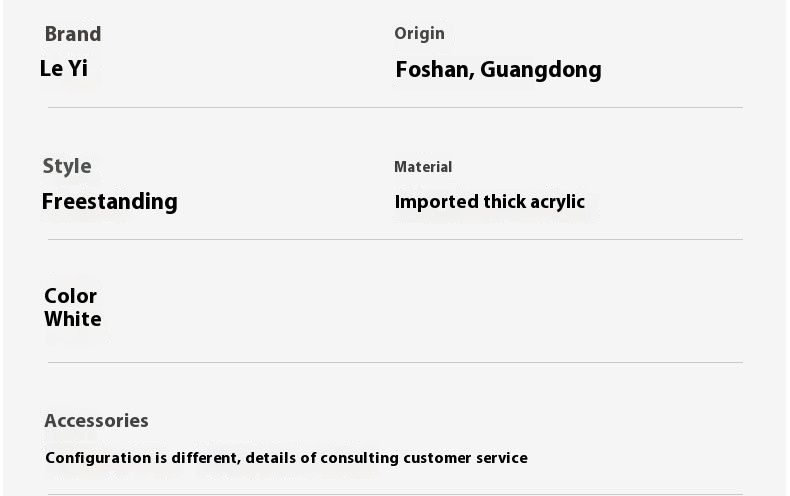The width and height of the screenshot is (790, 496).
Task: Select the White color value
Action: [72, 320]
